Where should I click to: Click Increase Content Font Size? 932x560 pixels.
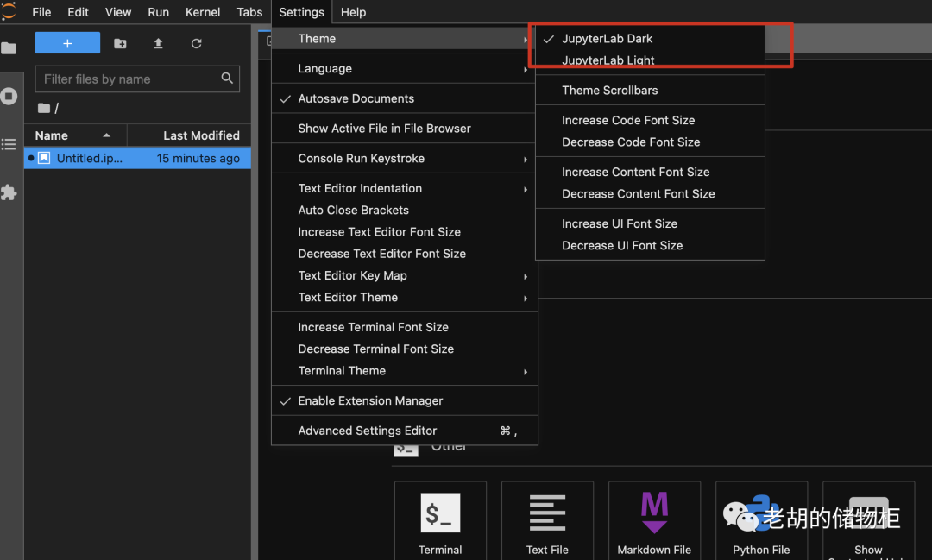coord(650,172)
